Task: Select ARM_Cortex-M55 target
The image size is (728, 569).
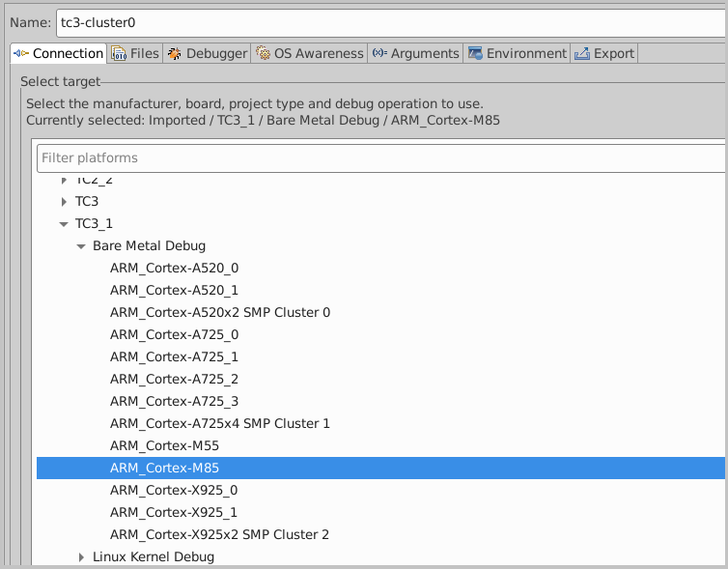Action: point(164,446)
